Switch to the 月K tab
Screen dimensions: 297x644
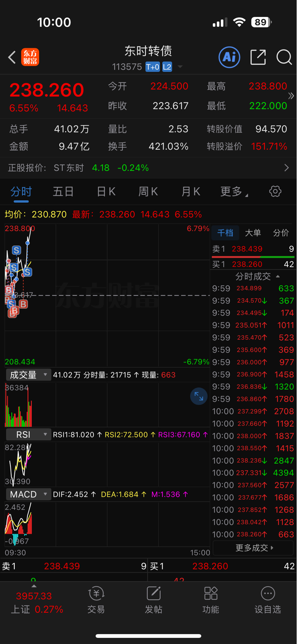pos(190,191)
